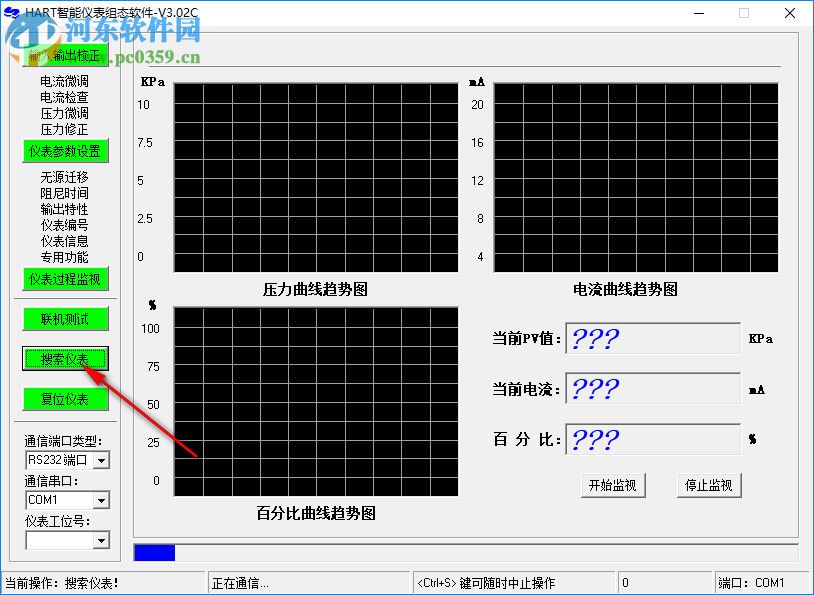The image size is (814, 595).
Task: Click the 当前PV值 value field
Action: (652, 339)
